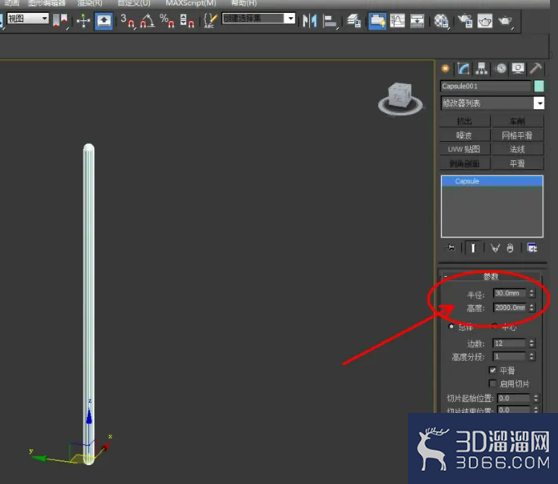The image size is (558, 484).
Task: Apply the 车削 modifier button
Action: coord(517,121)
